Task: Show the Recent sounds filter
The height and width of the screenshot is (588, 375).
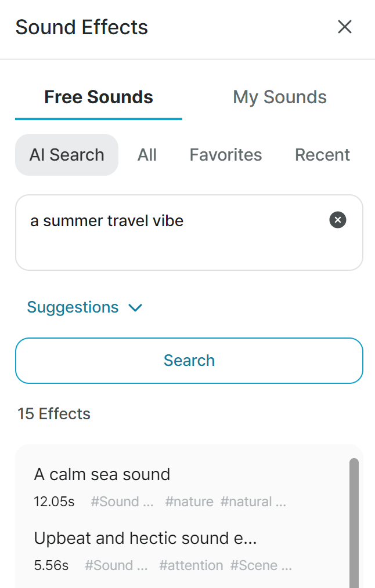Action: click(322, 155)
